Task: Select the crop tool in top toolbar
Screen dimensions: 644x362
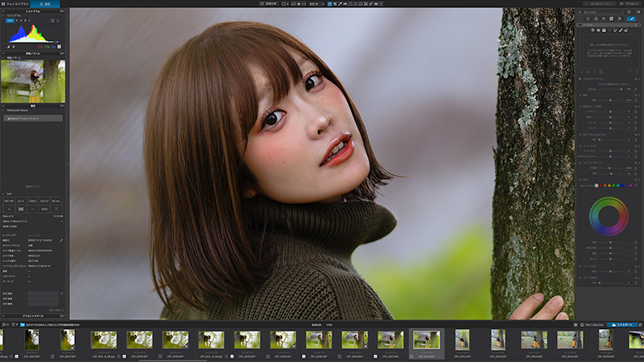Action: tap(335, 4)
